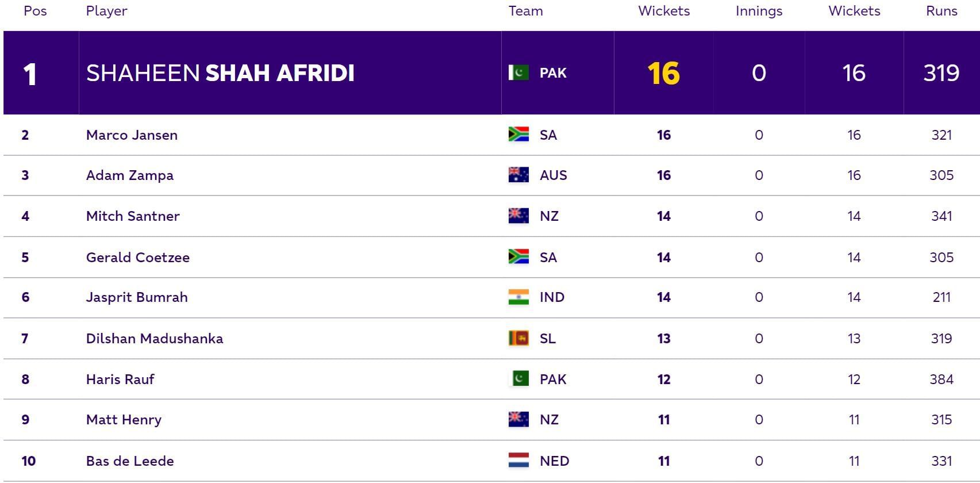Image resolution: width=980 pixels, height=483 pixels.
Task: Click South Africa flag in Marco Jansen row
Action: coord(518,135)
